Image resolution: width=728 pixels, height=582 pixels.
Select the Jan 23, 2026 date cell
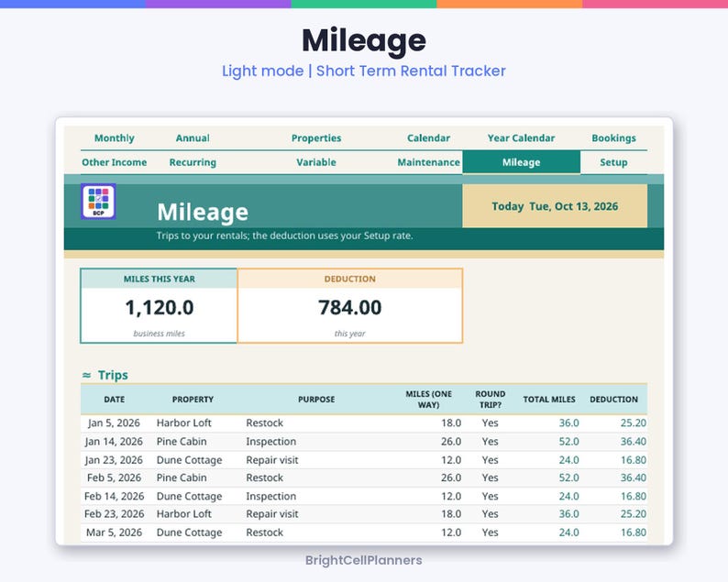[x=115, y=460]
